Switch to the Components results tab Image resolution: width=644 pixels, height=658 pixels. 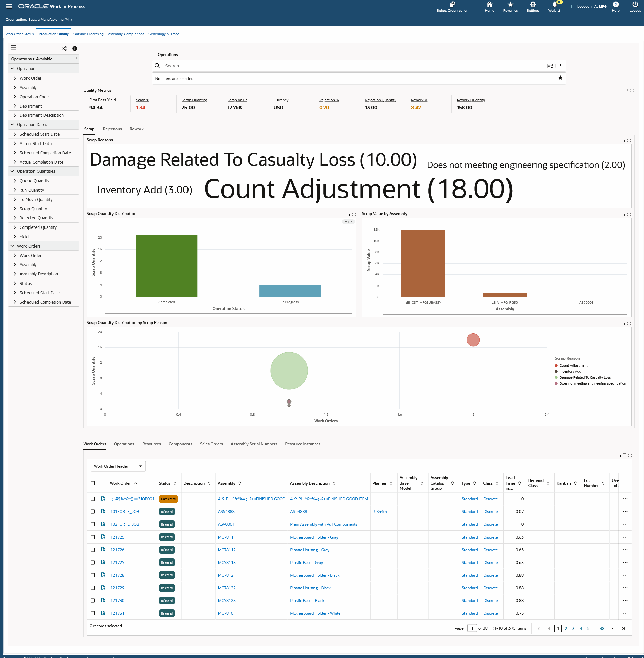click(180, 444)
